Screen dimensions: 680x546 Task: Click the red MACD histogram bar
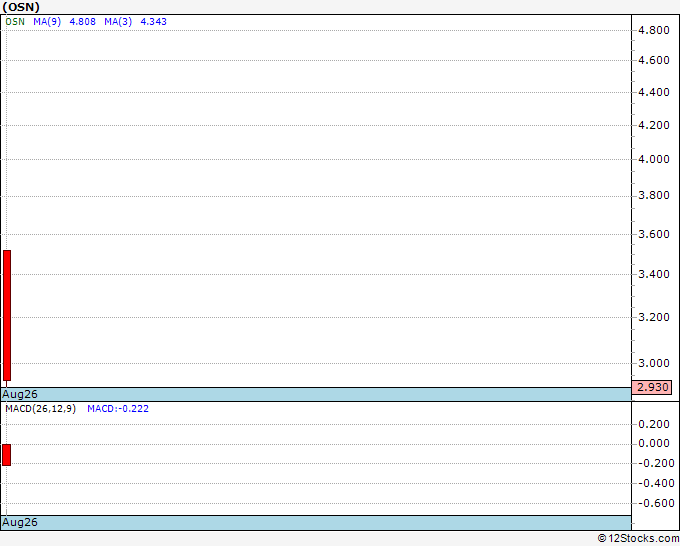[7, 454]
